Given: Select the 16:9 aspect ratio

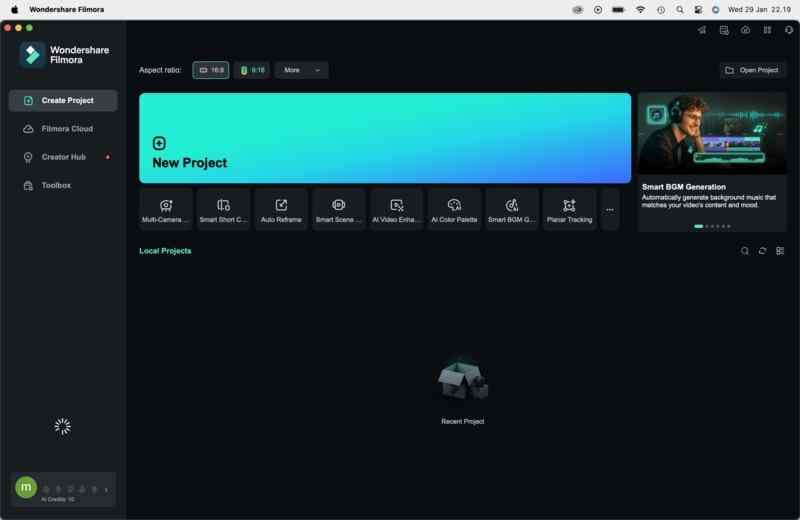Looking at the screenshot, I should click(211, 70).
